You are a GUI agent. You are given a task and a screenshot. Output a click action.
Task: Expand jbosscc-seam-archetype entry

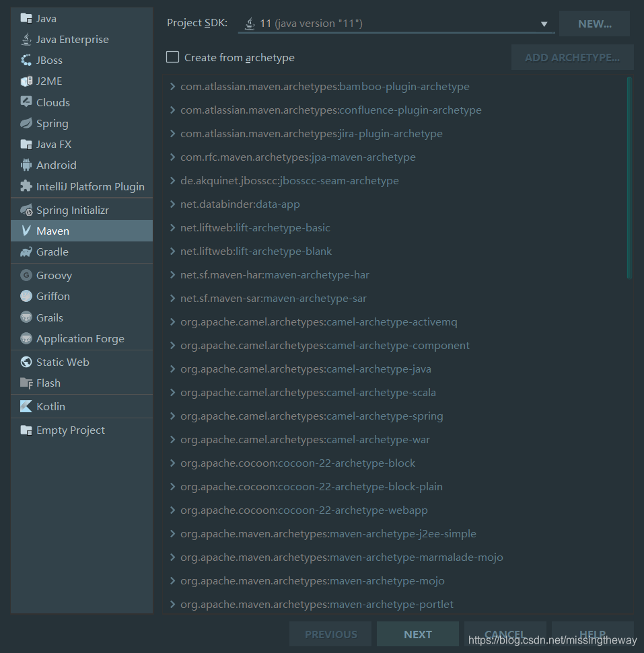pos(172,180)
